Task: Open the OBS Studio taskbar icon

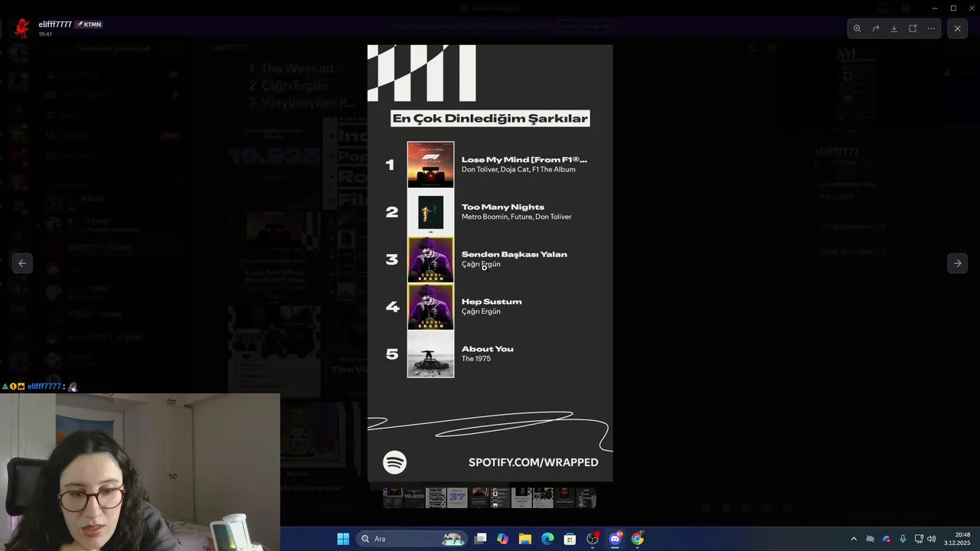Action: pos(593,539)
